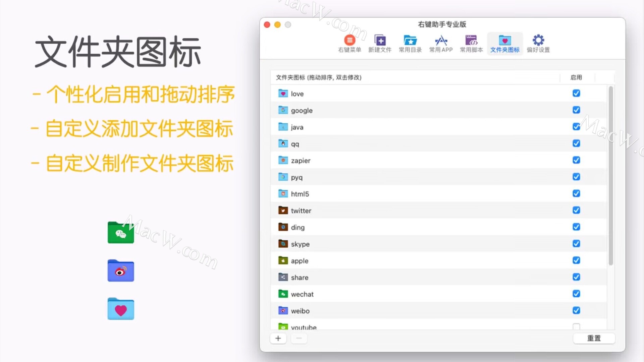Select the row text 'java'
This screenshot has height=362, width=644.
pos(297,127)
